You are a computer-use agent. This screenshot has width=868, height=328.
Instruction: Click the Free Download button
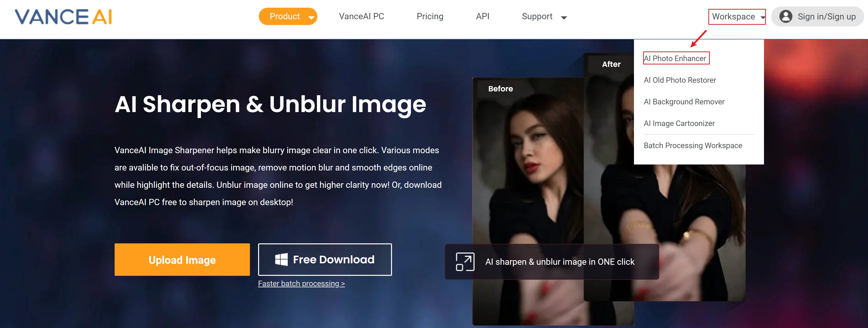click(x=325, y=260)
